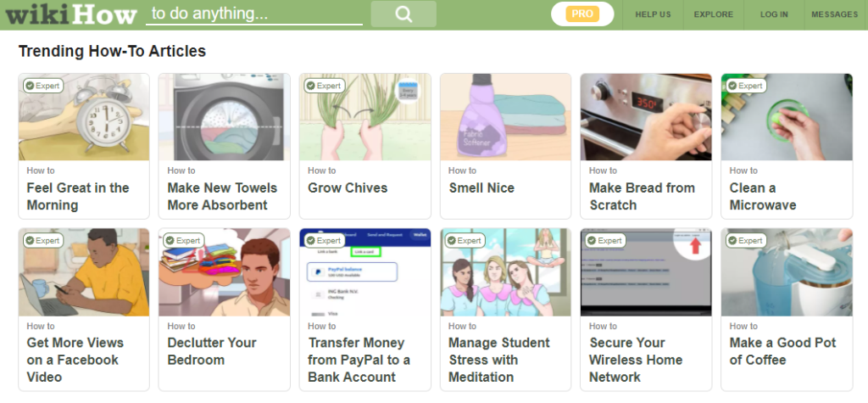Select Log In in the header
Screen dimensions: 868x403
click(x=774, y=14)
